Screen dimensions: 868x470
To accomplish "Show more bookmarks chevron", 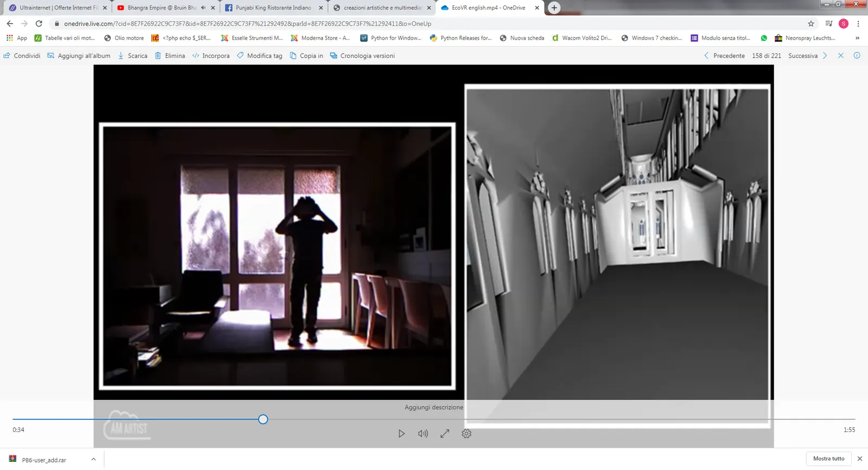I will [x=857, y=38].
